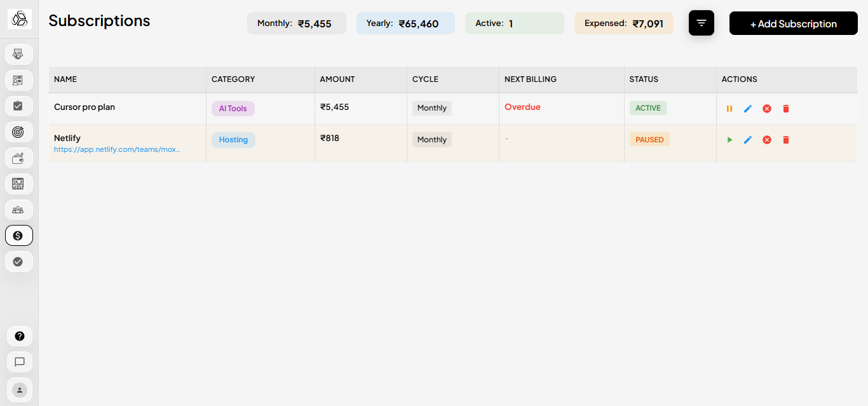Open the goals target icon in the sidebar
This screenshot has height=406, width=868.
click(x=19, y=132)
